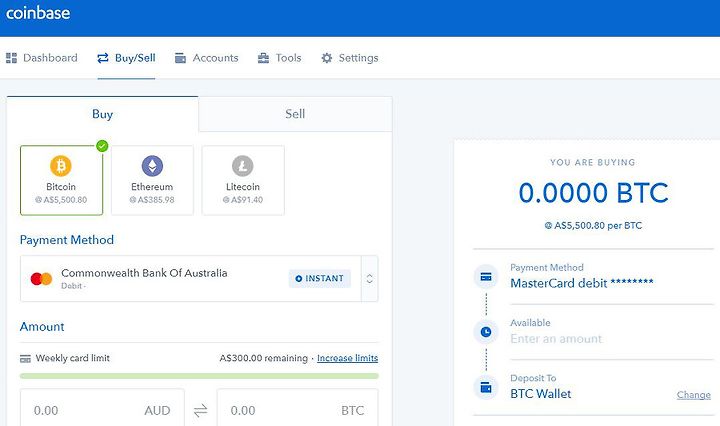The width and height of the screenshot is (720, 426).
Task: Click the 0.0000 BTC amount text
Action: coord(593,193)
